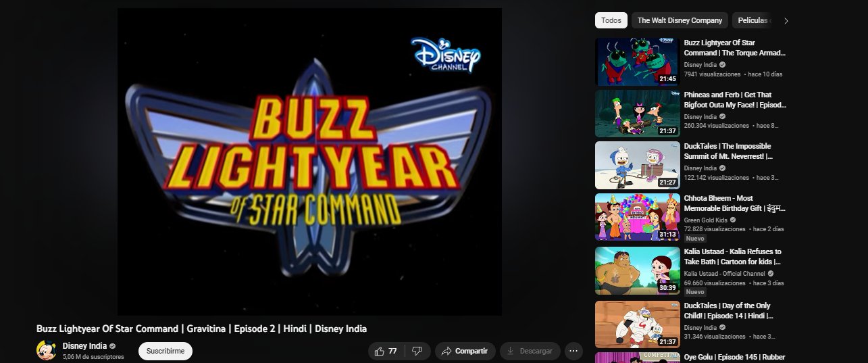Screen dimensions: 868x363
Task: Click Nuevo badge under Chhota Bheem video
Action: pos(695,239)
